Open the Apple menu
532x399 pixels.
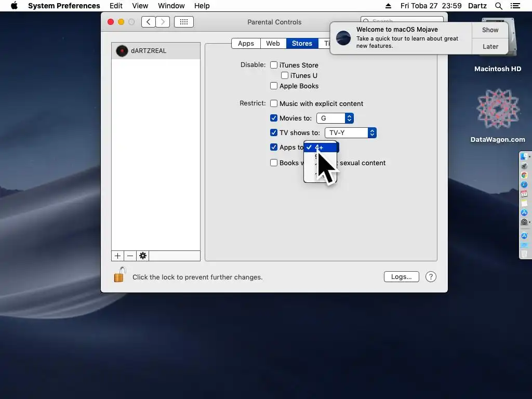[14, 6]
